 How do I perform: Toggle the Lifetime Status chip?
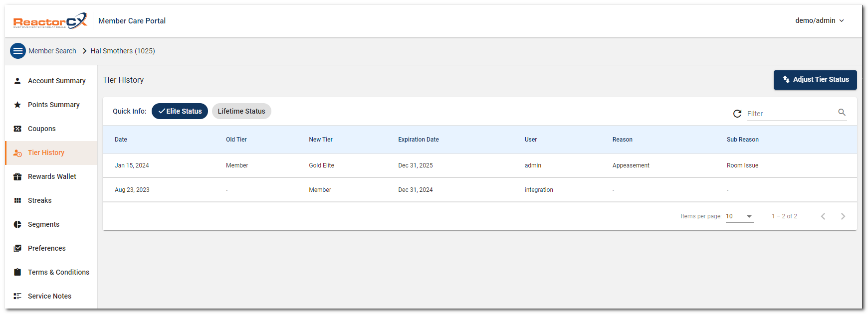click(241, 111)
